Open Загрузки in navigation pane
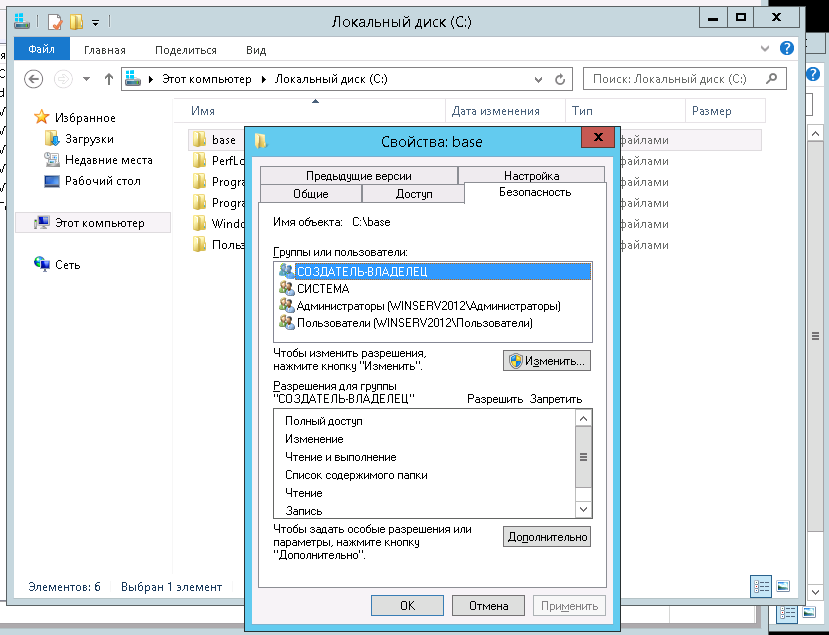This screenshot has height=635, width=829. [89, 139]
